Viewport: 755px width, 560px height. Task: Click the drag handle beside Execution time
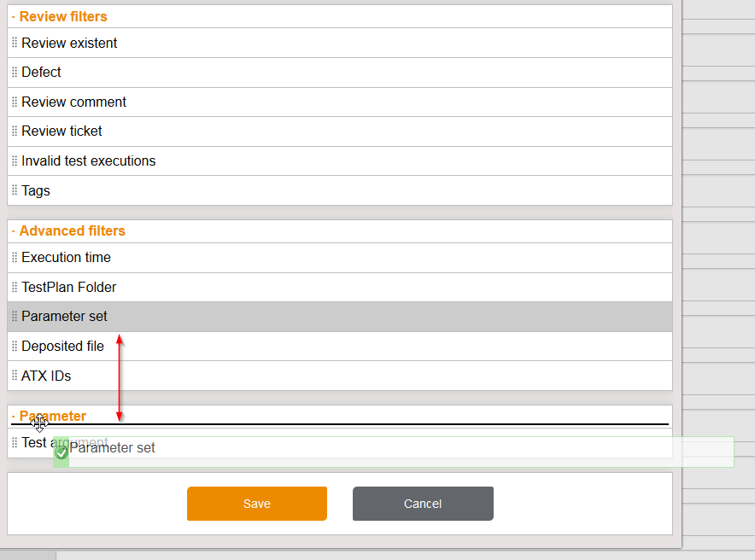click(14, 257)
